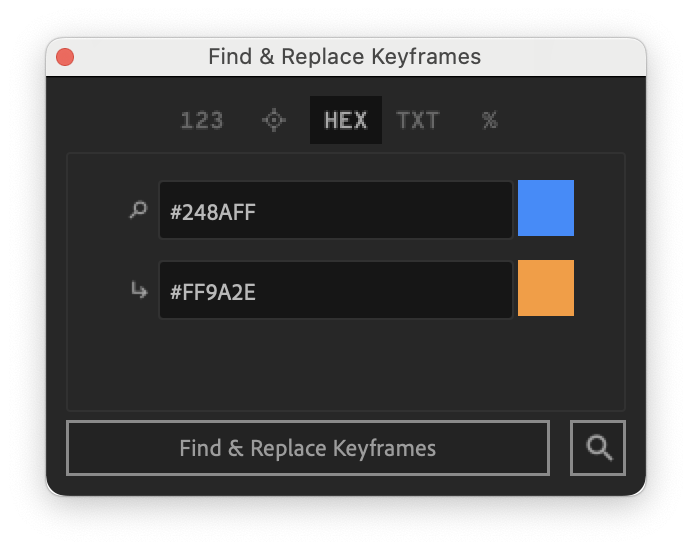
Task: Choose the % percentage mode tab
Action: [489, 120]
